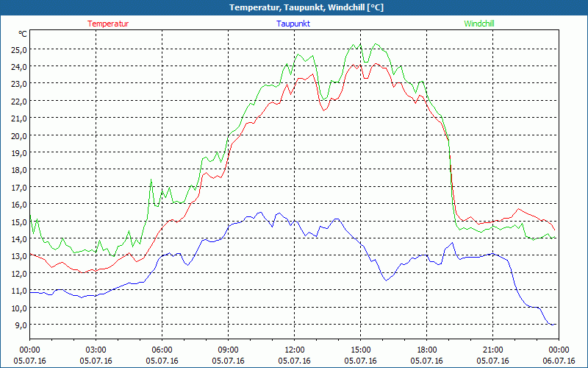Click the 18,0 y-axis value

coord(19,170)
